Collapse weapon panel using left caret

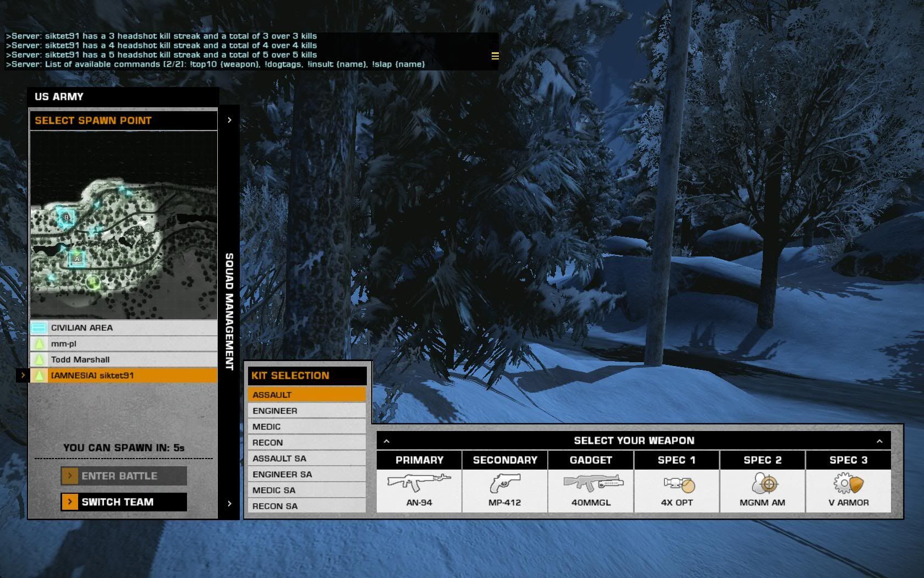(x=387, y=441)
